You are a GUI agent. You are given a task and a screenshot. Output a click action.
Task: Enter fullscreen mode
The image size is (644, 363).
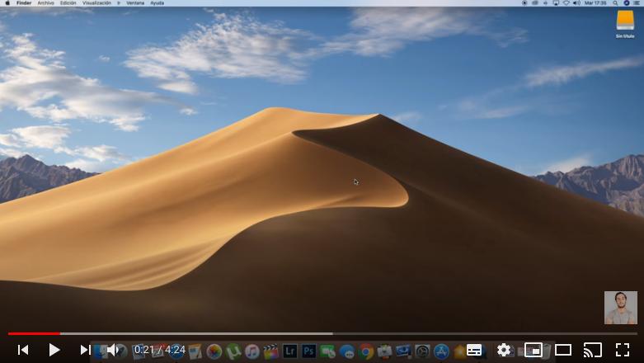623,350
